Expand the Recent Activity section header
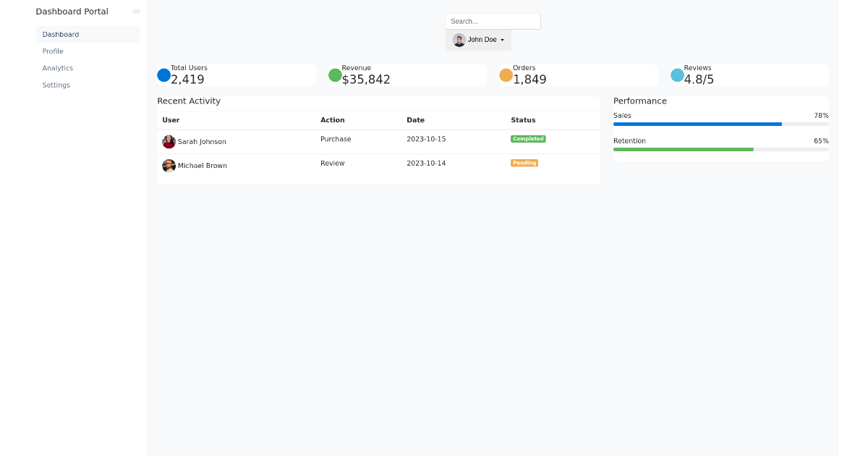Viewport: 868px width, 456px height. tap(189, 101)
